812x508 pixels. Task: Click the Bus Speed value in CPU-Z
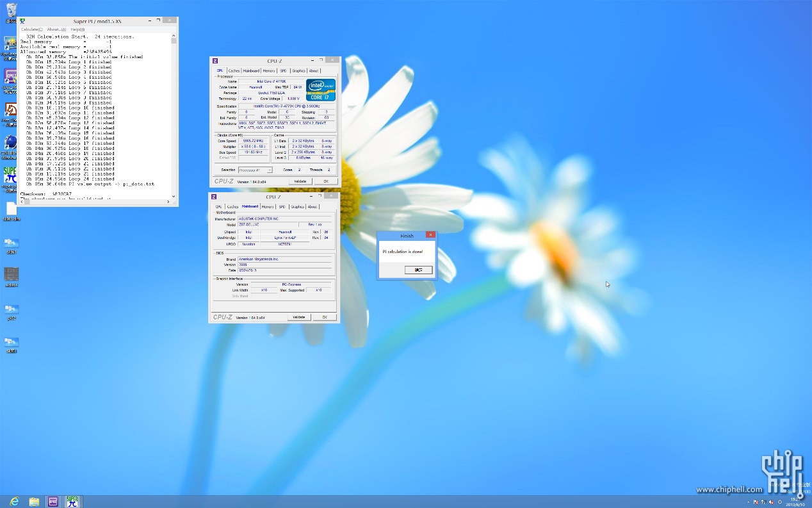coord(253,152)
